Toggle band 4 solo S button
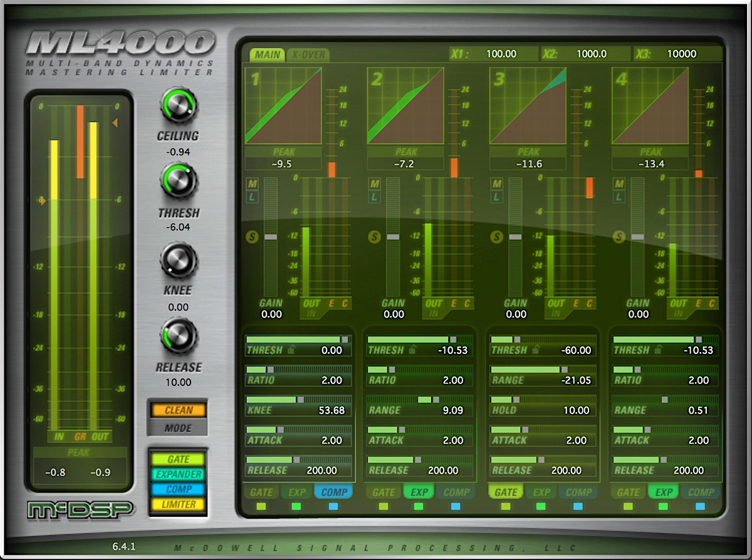Image resolution: width=752 pixels, height=560 pixels. click(x=619, y=237)
